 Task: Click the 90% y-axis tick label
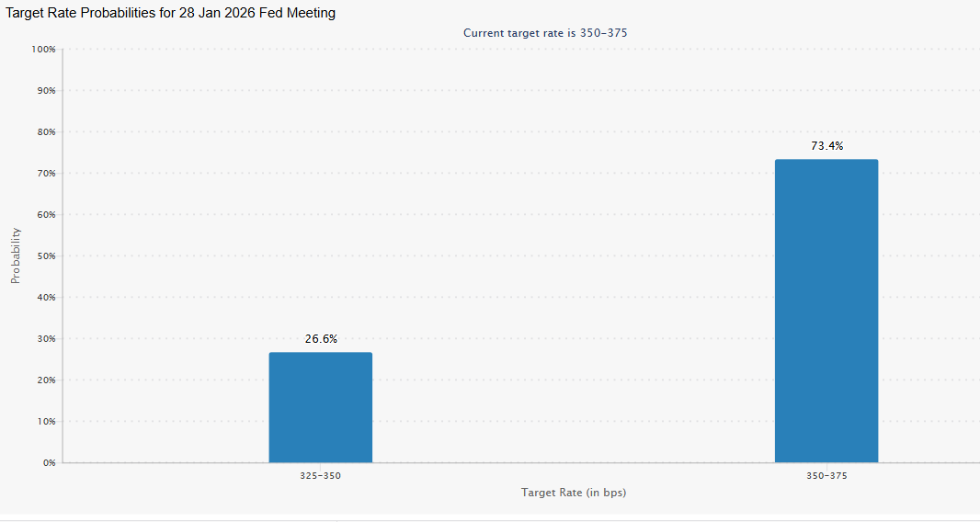click(x=46, y=91)
